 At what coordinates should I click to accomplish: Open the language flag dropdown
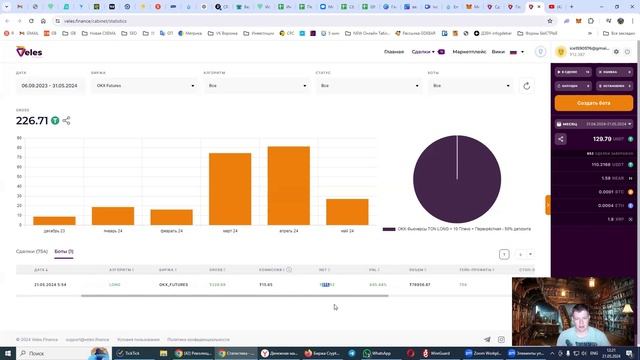[x=517, y=52]
